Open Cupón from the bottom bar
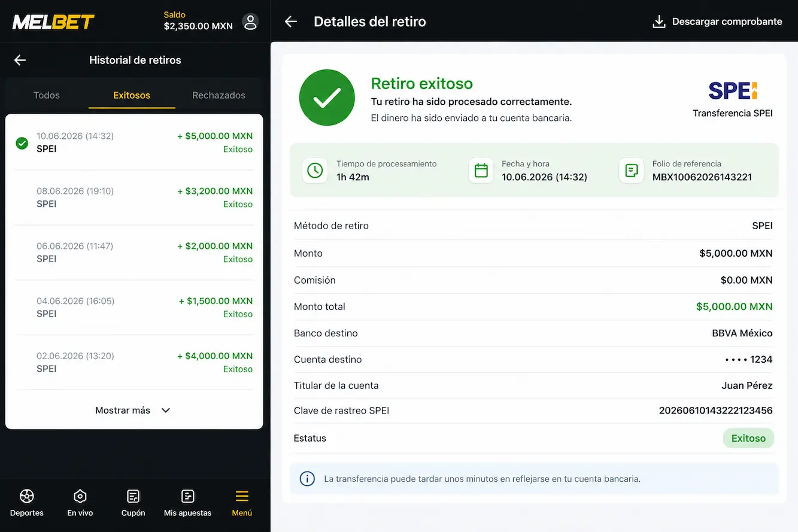The height and width of the screenshot is (532, 798). pyautogui.click(x=133, y=503)
